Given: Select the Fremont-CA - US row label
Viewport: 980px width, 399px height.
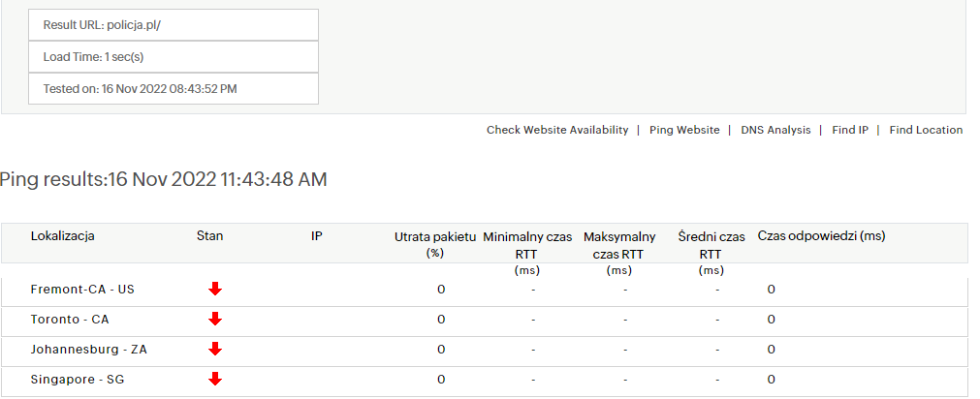Looking at the screenshot, I should pos(82,289).
